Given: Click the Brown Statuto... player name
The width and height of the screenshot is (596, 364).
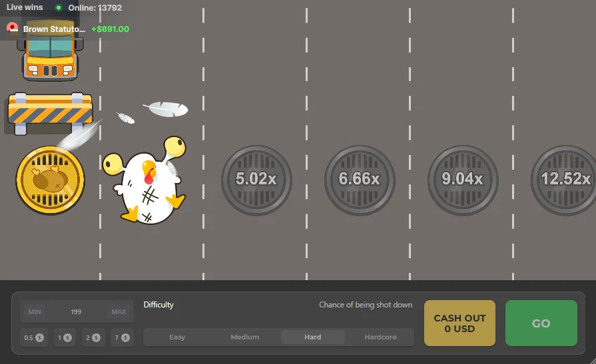Looking at the screenshot, I should (x=54, y=29).
